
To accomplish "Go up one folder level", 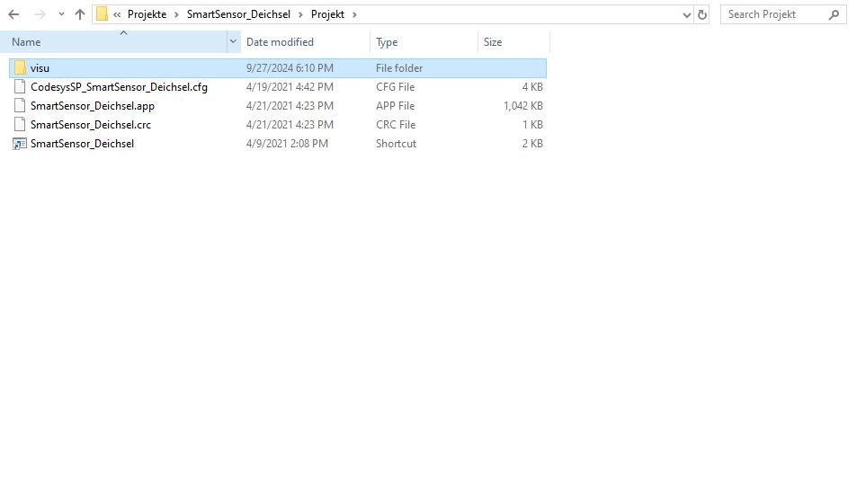I will [80, 14].
